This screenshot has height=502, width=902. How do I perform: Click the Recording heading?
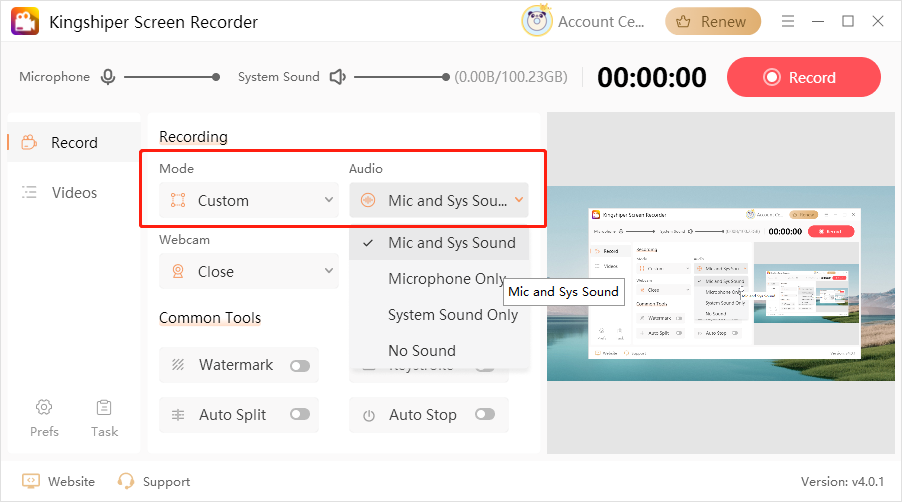click(x=193, y=136)
